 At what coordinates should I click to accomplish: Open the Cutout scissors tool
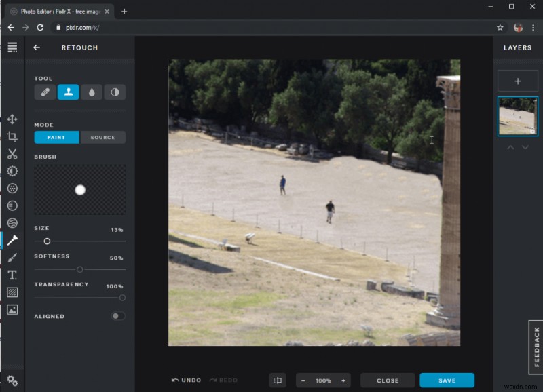tap(11, 153)
